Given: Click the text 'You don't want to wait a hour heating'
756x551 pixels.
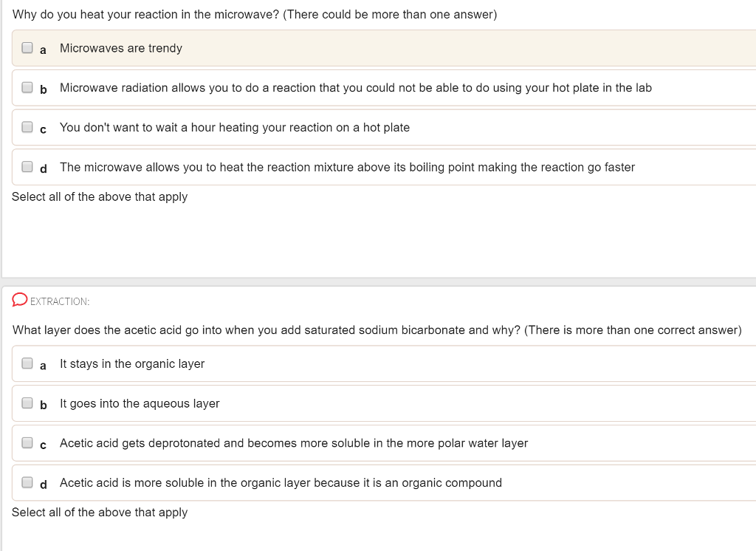Looking at the screenshot, I should (234, 128).
